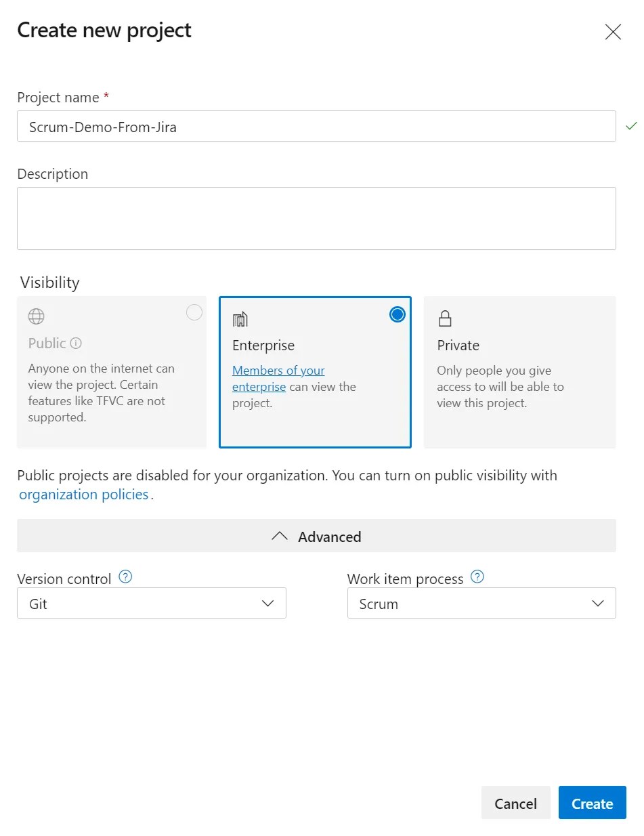Click the padlock icon in Private card
Screen dimensions: 644x836
(x=445, y=318)
